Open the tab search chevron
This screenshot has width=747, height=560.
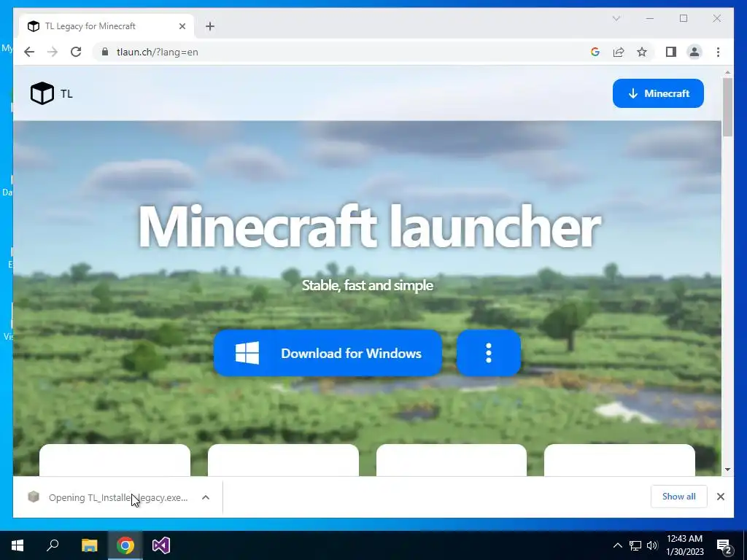point(616,18)
